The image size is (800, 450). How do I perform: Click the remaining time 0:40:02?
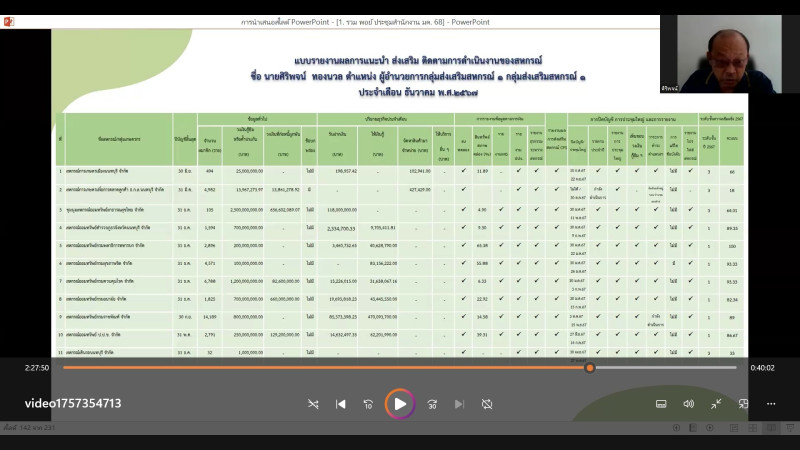coord(762,368)
